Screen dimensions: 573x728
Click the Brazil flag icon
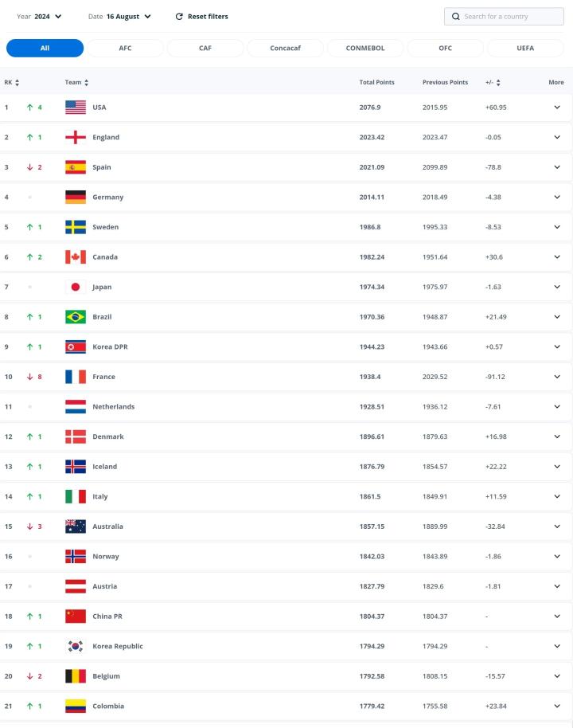pyautogui.click(x=76, y=317)
